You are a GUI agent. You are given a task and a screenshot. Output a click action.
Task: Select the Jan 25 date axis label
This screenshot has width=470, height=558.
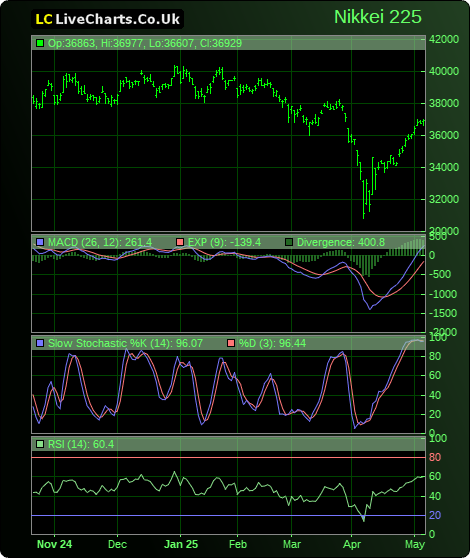pos(181,544)
